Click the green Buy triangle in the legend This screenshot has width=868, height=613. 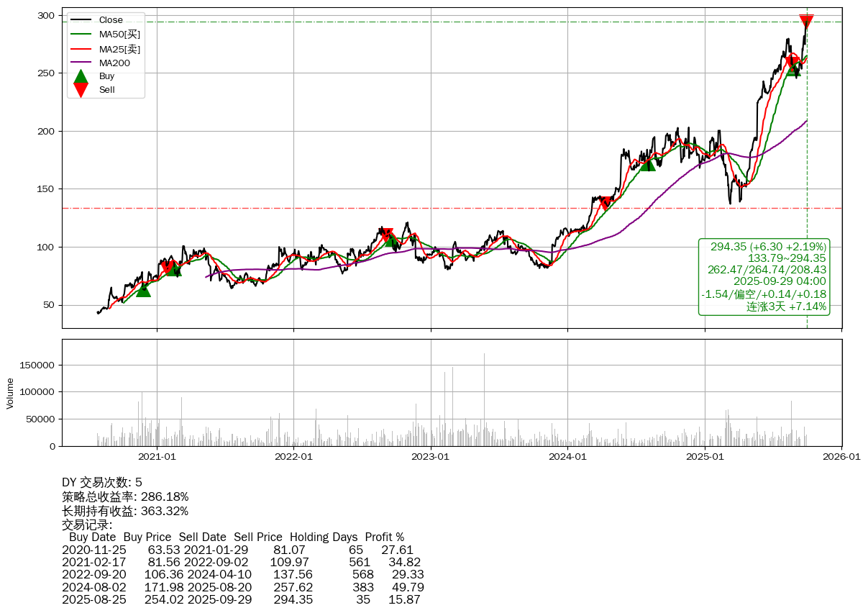81,76
